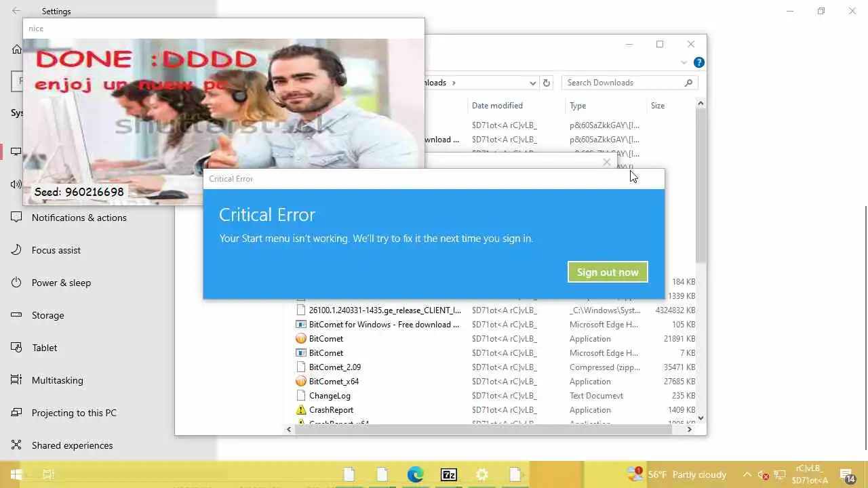Click the volume tray icon
The image size is (868, 488).
tap(763, 475)
